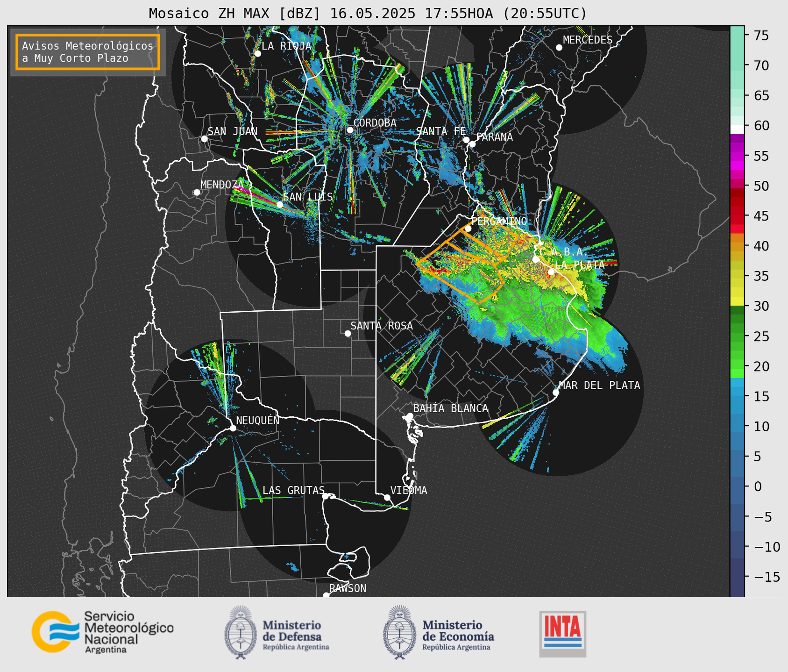The image size is (788, 672).
Task: Click the SAN JUAN city label
Action: 233,131
